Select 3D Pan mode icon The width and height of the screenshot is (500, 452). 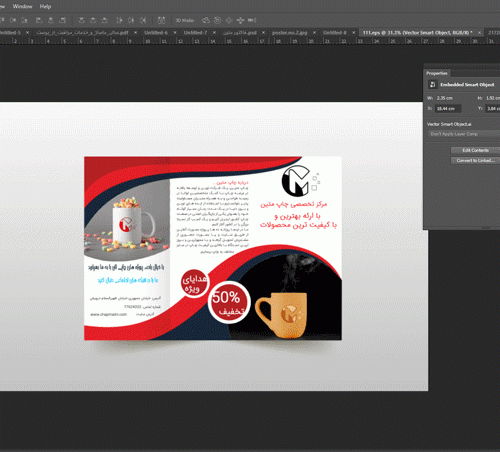click(x=229, y=20)
